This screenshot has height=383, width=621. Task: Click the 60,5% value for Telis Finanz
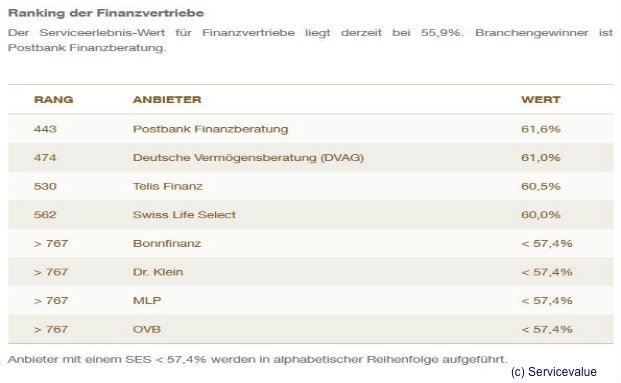tap(541, 186)
